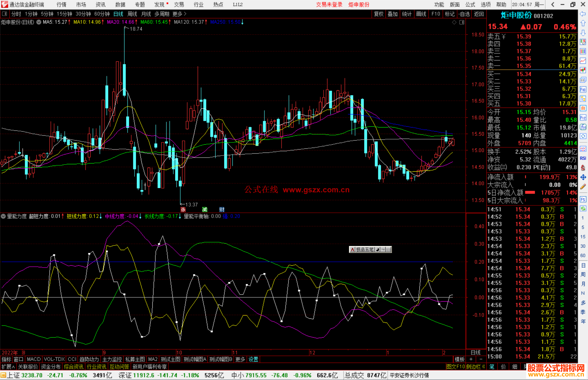
Task: Expand the 扩展 panel at bottom left
Action: pyautogui.click(x=8, y=367)
